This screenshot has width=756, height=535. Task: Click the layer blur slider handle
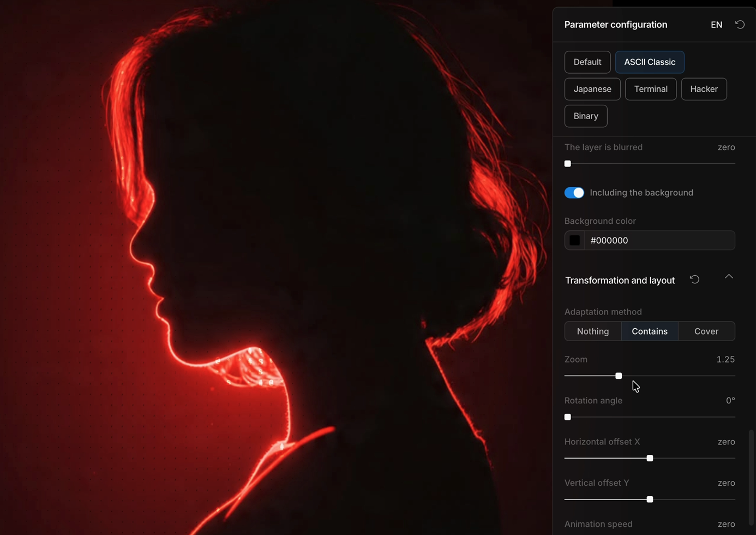tap(568, 164)
